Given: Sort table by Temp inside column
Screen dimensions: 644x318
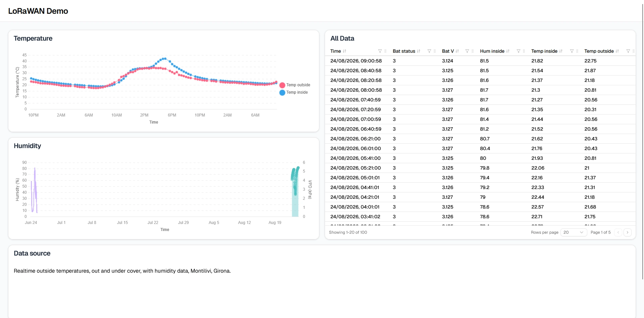Looking at the screenshot, I should pyautogui.click(x=561, y=51).
